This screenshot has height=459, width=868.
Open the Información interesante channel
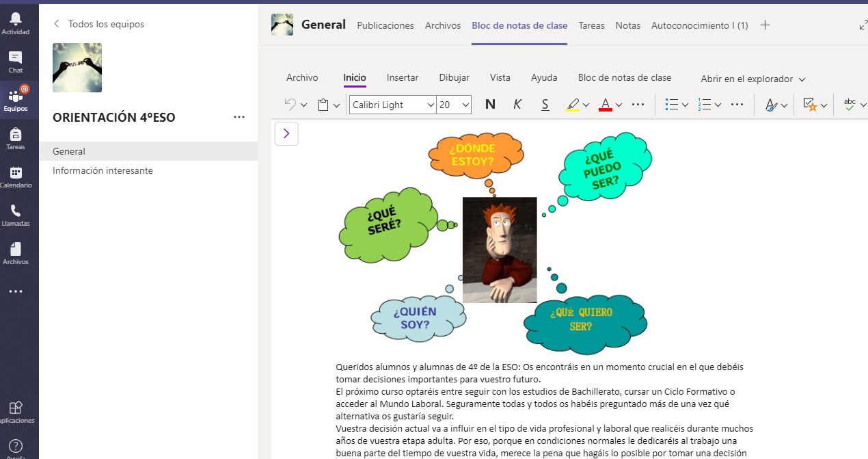[x=148, y=170]
